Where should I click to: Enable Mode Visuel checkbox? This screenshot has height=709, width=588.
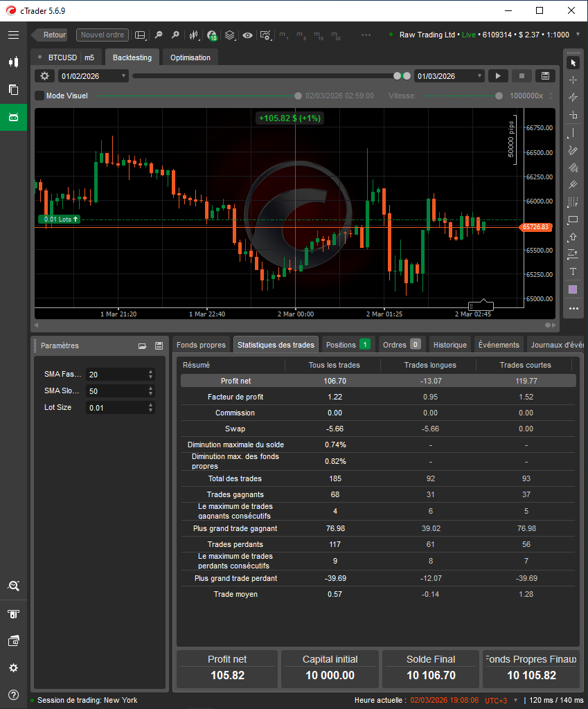[x=39, y=96]
